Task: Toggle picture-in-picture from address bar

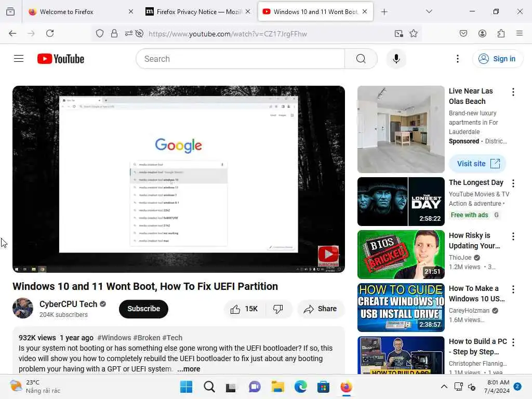Action: [x=398, y=33]
